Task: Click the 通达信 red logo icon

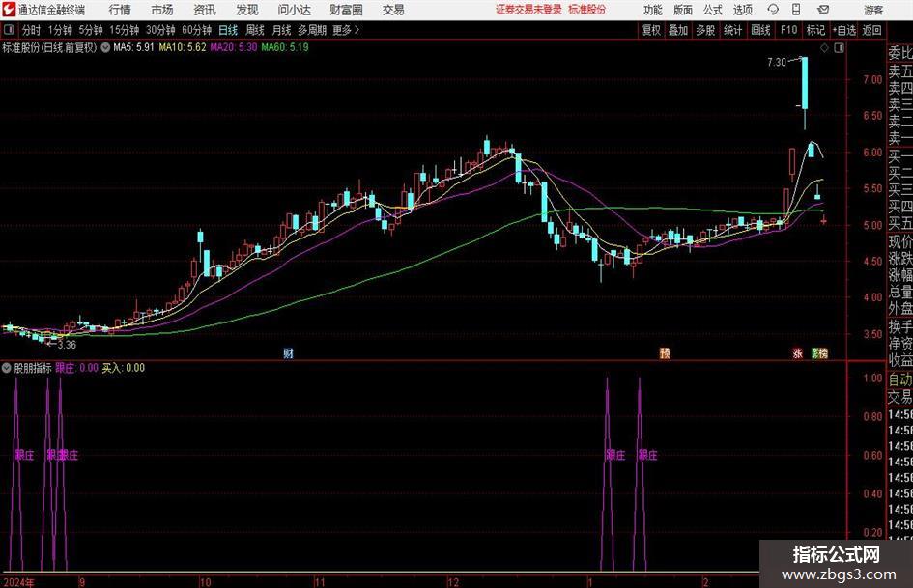Action: (9, 10)
